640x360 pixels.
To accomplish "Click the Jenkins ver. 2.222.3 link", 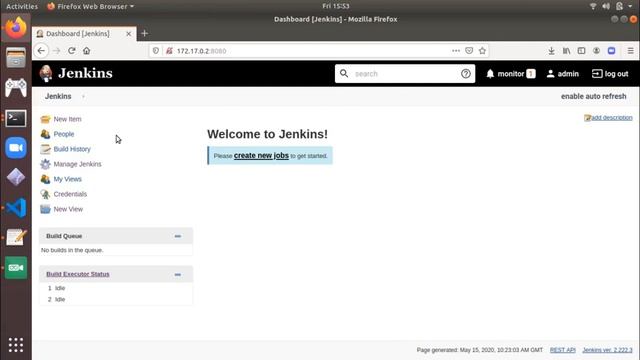I will [x=607, y=350].
